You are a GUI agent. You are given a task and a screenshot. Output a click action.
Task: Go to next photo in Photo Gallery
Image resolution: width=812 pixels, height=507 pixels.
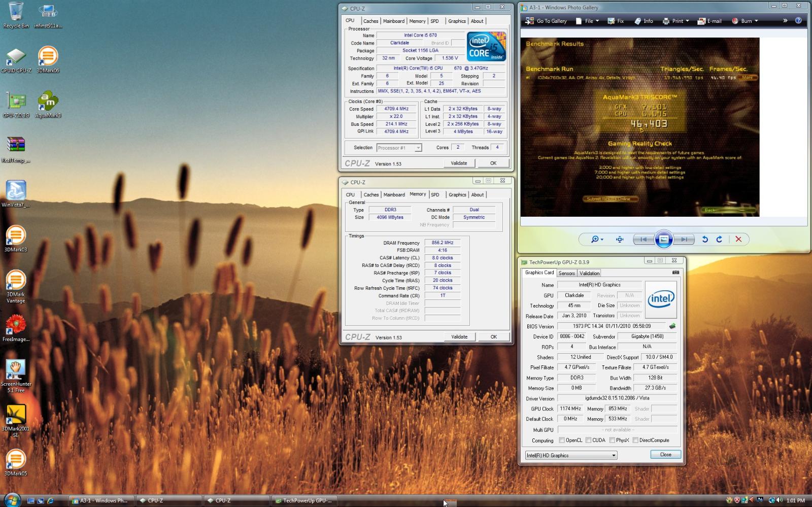[683, 240]
